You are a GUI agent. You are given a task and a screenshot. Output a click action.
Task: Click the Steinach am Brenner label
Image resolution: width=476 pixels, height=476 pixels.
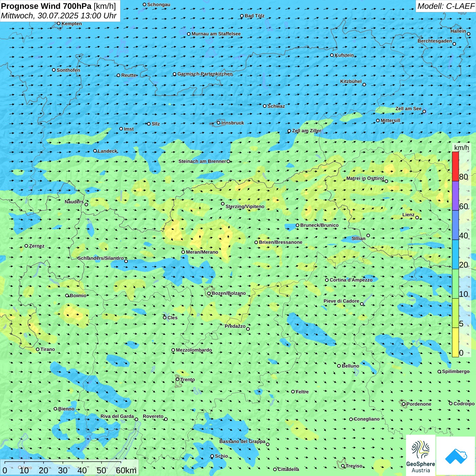pyautogui.click(x=202, y=161)
